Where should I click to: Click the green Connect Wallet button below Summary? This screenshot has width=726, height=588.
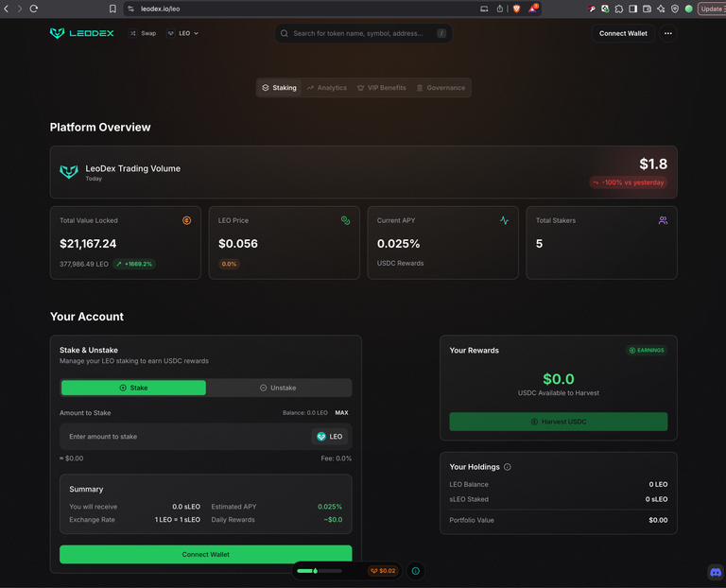[x=205, y=554]
